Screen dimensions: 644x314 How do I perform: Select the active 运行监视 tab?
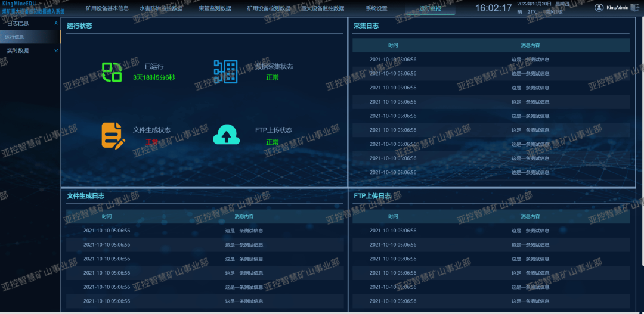pyautogui.click(x=430, y=8)
